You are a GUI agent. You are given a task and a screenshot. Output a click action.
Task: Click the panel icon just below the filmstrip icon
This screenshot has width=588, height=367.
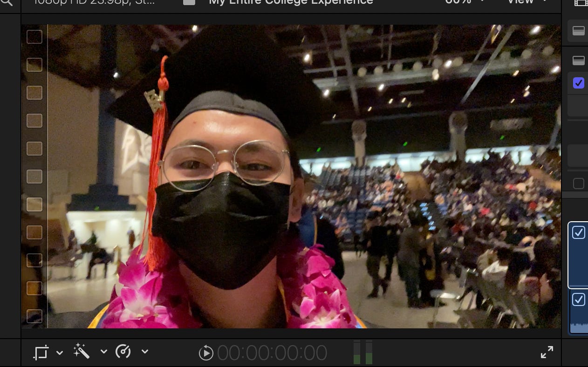click(x=579, y=31)
